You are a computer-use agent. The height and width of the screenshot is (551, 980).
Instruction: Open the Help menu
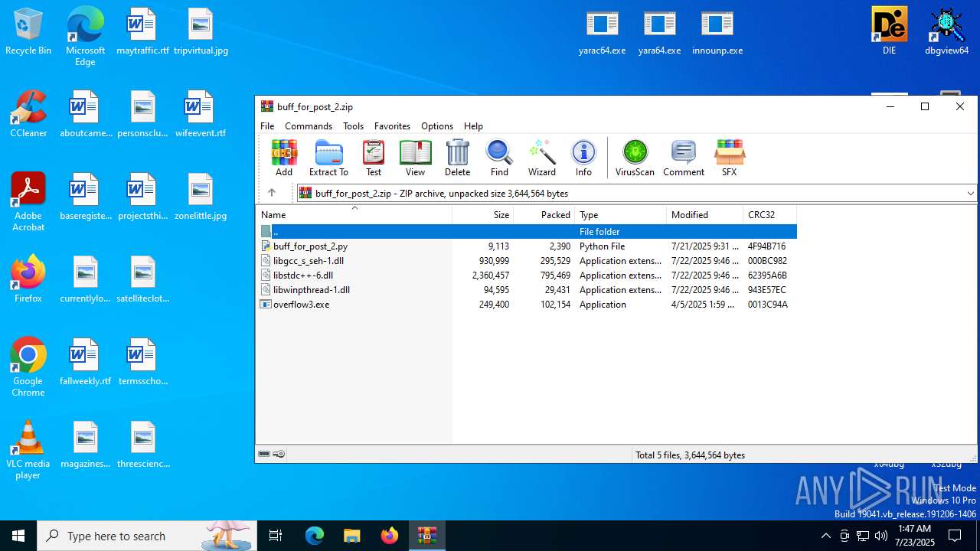(x=473, y=126)
